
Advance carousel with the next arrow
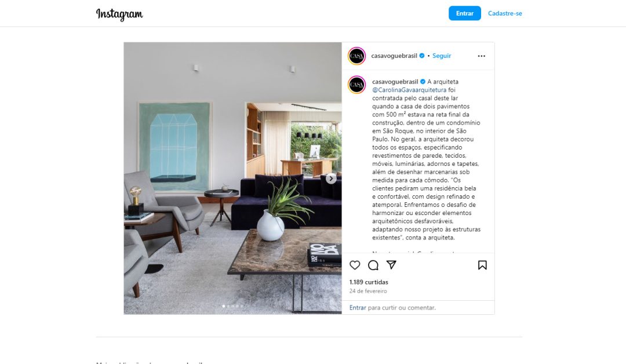click(331, 179)
